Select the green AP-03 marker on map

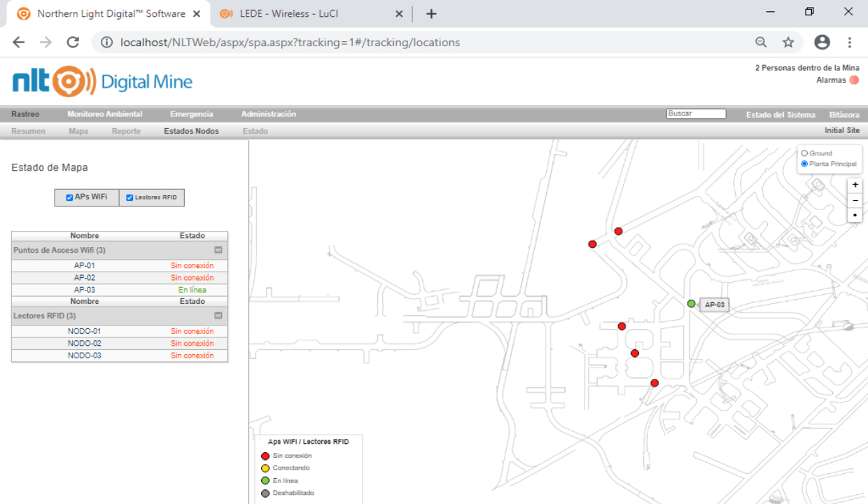pos(692,304)
